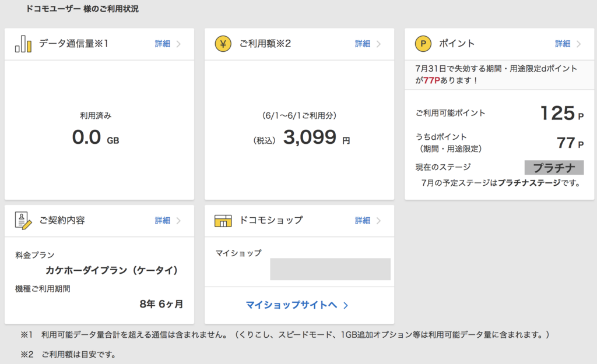Open 詳細 link for ポイント
Screen dimensions: 597x364
pos(563,44)
